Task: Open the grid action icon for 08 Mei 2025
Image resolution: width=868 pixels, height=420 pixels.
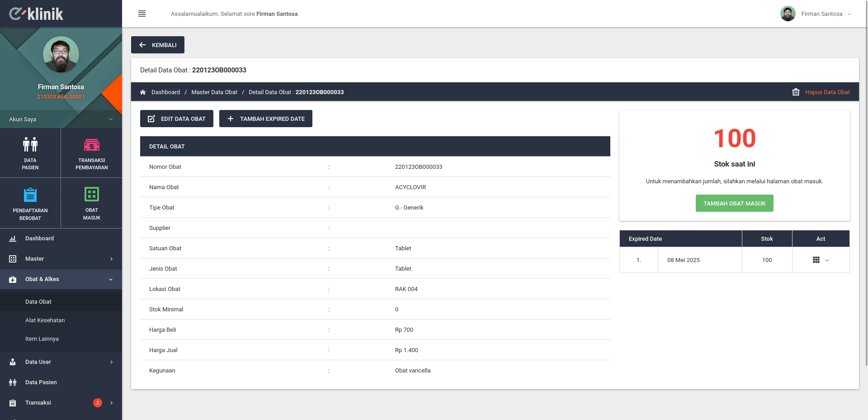Action: click(816, 260)
